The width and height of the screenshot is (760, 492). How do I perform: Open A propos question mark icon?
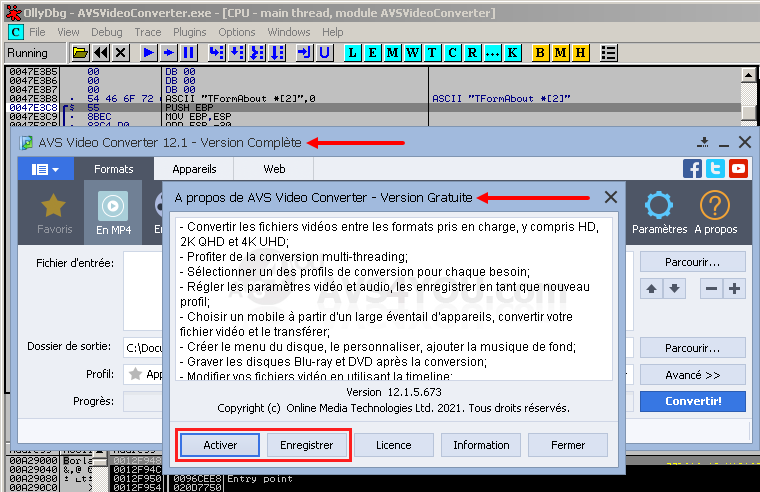[715, 213]
